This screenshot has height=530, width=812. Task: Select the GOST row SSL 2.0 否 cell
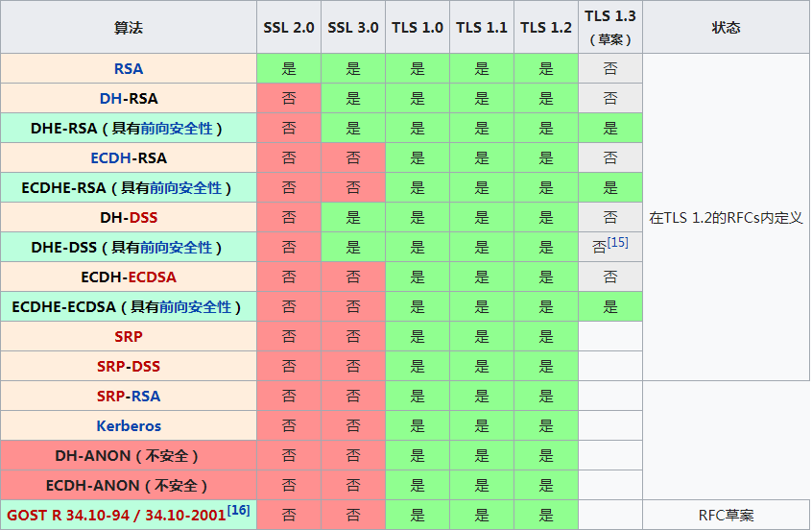click(x=289, y=516)
